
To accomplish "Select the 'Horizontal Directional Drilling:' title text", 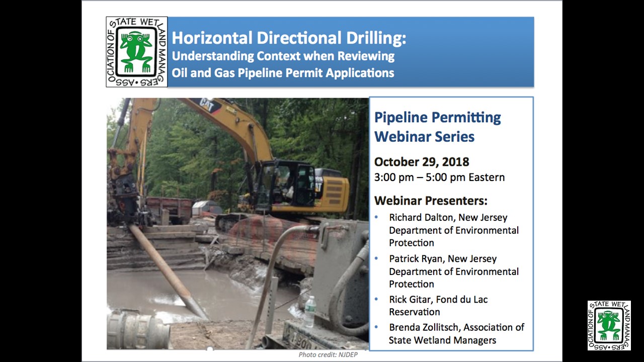I will [x=289, y=38].
